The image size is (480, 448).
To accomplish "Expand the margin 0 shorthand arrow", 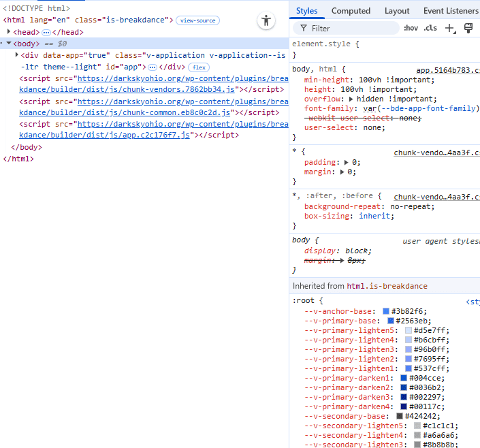I will click(342, 172).
